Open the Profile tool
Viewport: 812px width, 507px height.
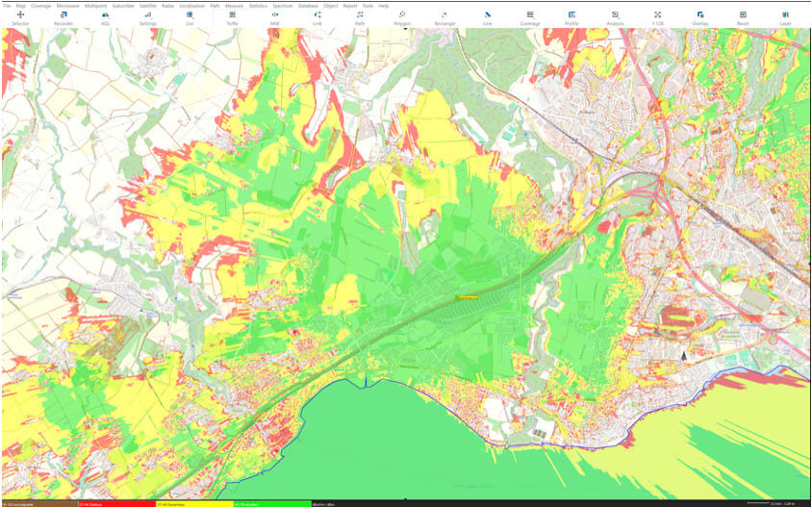click(571, 17)
